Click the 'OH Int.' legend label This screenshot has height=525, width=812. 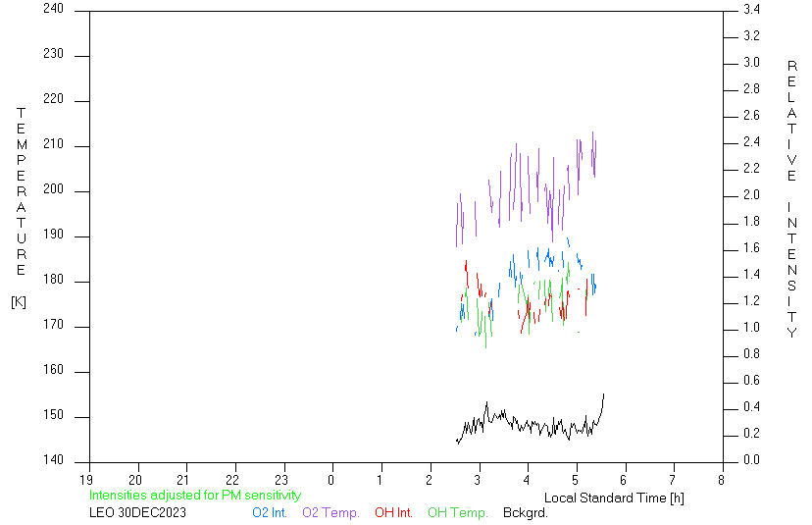click(x=393, y=512)
